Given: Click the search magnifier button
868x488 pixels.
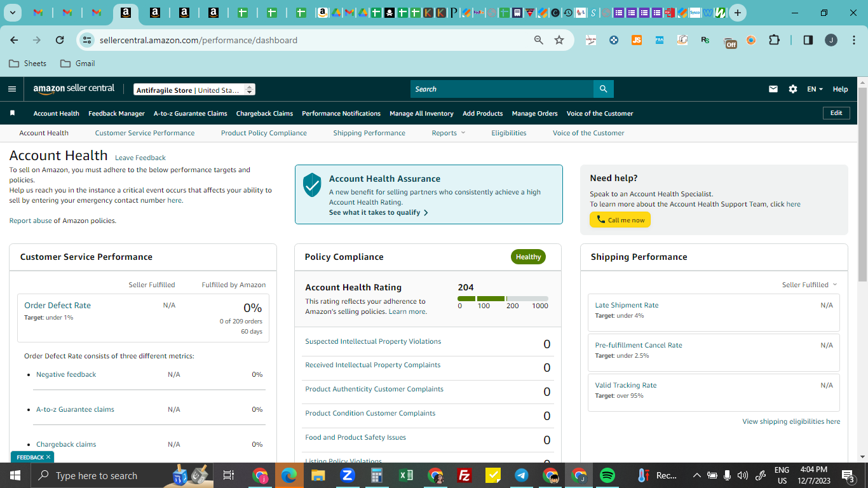Looking at the screenshot, I should pyautogui.click(x=603, y=89).
